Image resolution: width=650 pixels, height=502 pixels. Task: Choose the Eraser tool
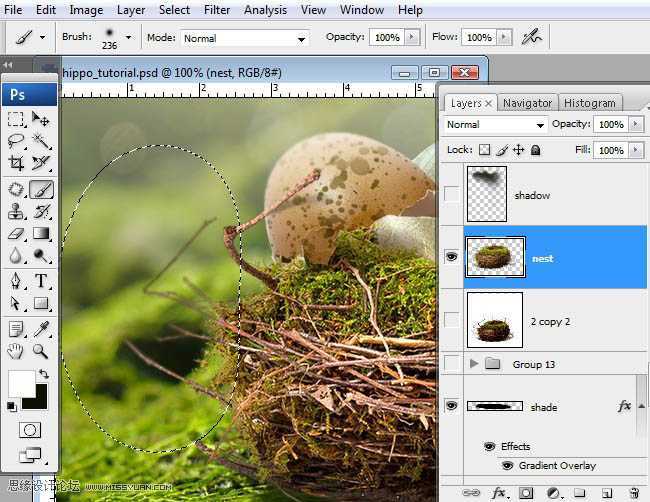(x=16, y=233)
